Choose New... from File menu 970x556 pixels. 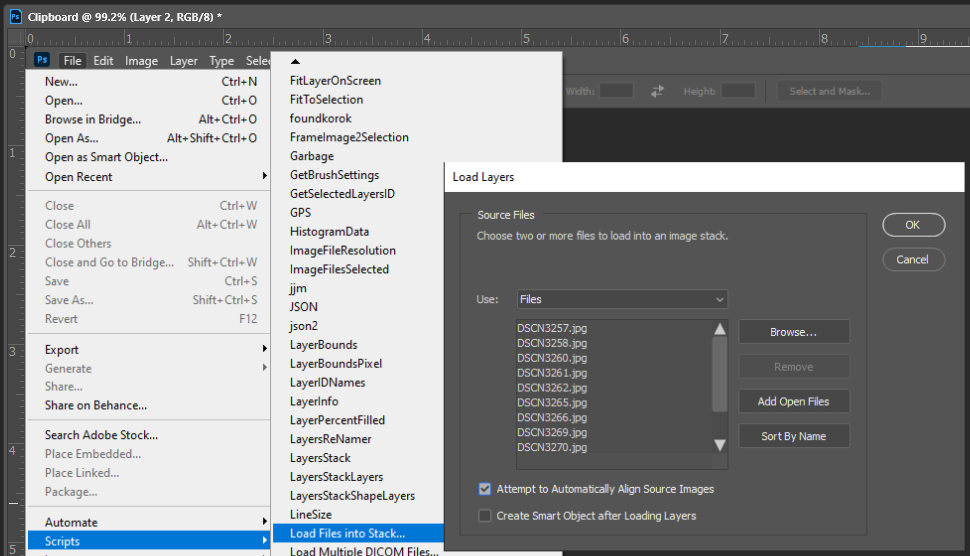pyautogui.click(x=150, y=82)
